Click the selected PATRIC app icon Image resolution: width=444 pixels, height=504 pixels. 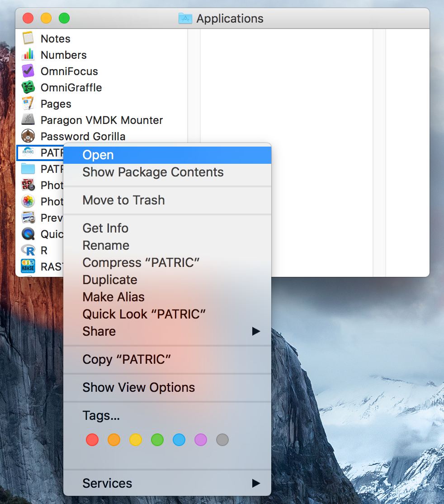(28, 152)
